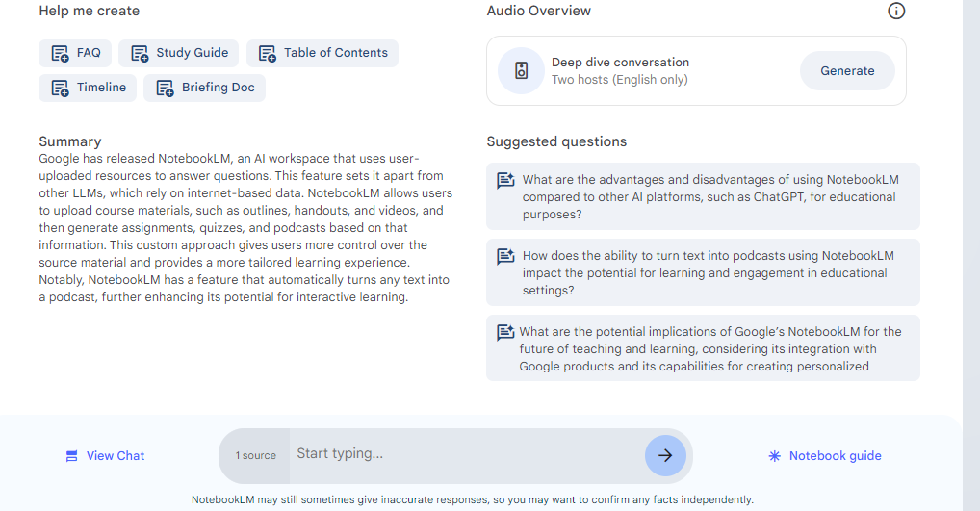This screenshot has width=980, height=511.
Task: Click the Summary heading
Action: click(x=70, y=141)
